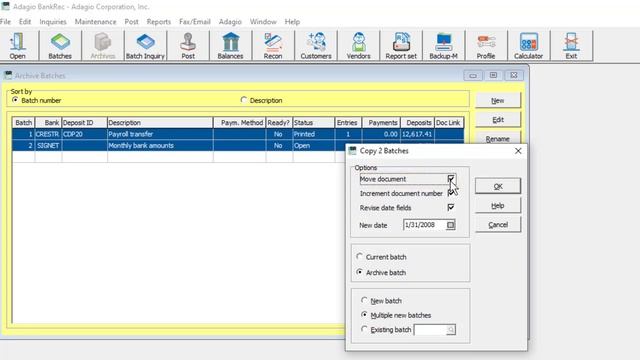Click the Exit toolbar icon

click(x=571, y=46)
